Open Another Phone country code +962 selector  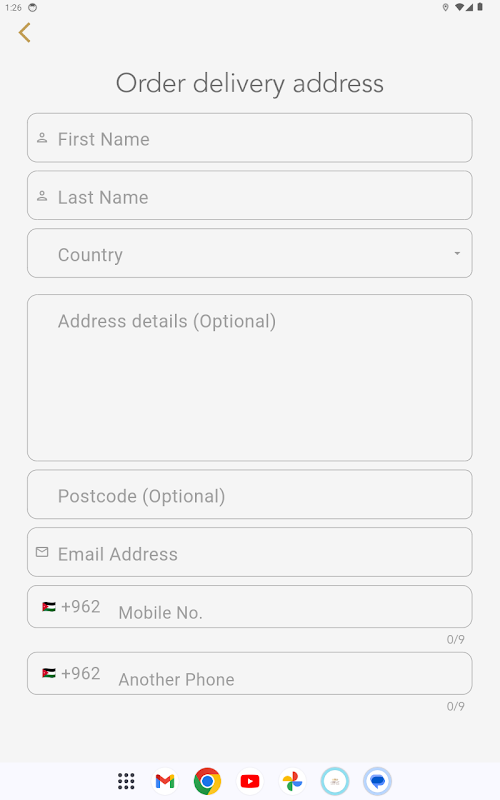[71, 673]
